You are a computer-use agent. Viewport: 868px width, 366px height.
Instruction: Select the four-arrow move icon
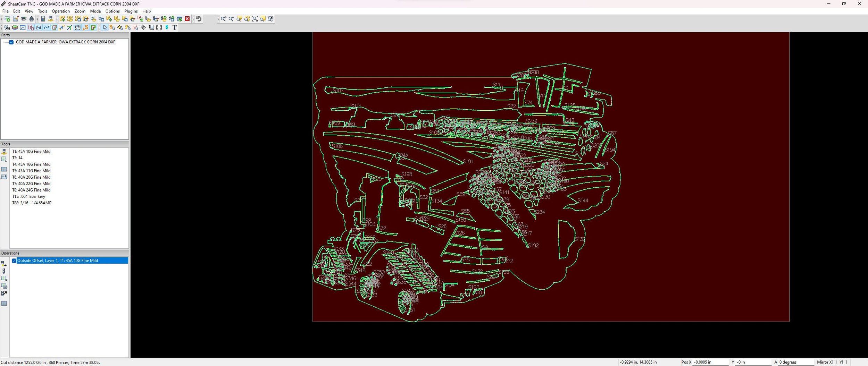pos(143,27)
